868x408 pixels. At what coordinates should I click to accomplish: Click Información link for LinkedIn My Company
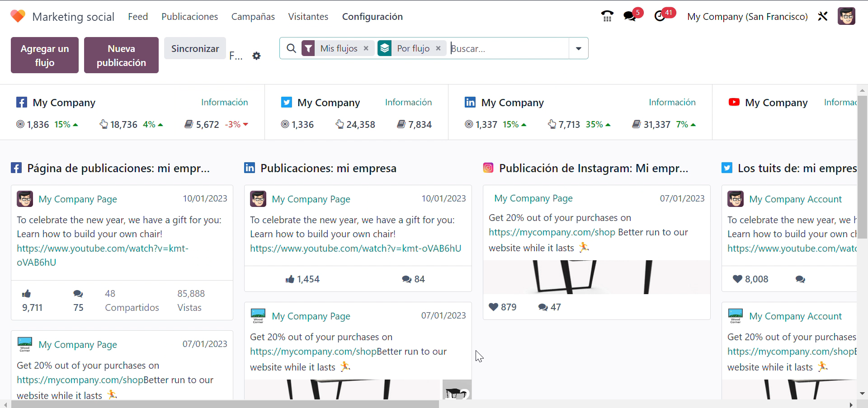672,102
